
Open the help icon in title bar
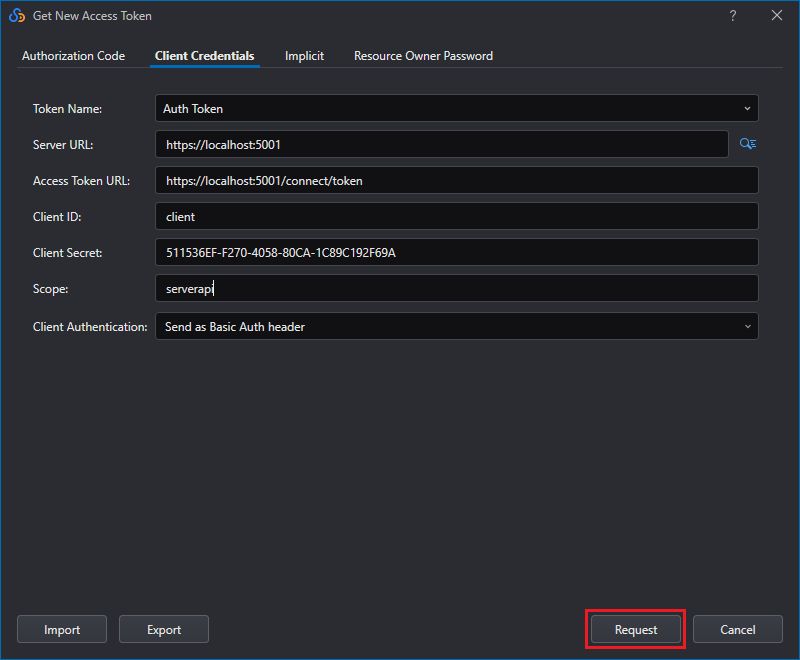click(x=733, y=15)
